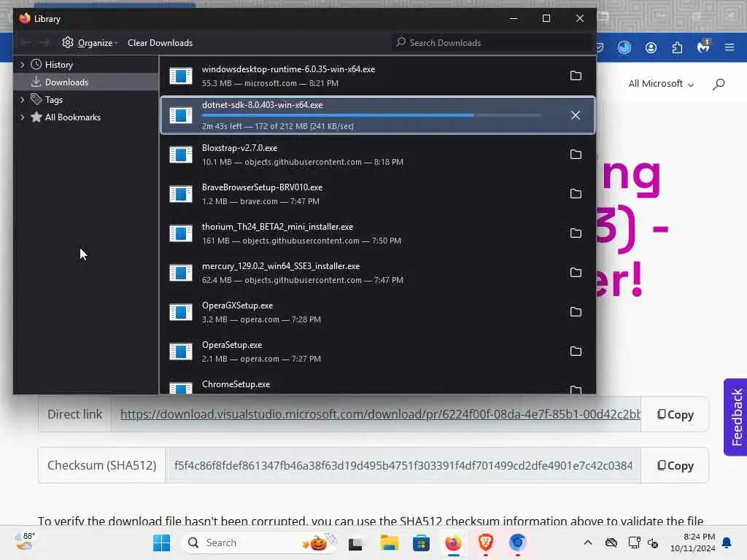Select the Bloxstrap-v2.7.0.exe entry

click(x=378, y=155)
